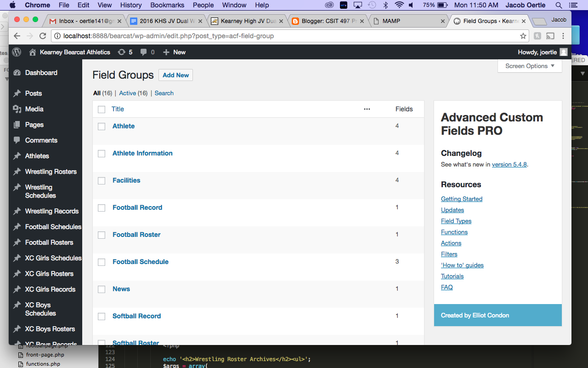Open XC Girls Records in sidebar
The height and width of the screenshot is (368, 588).
coord(50,289)
